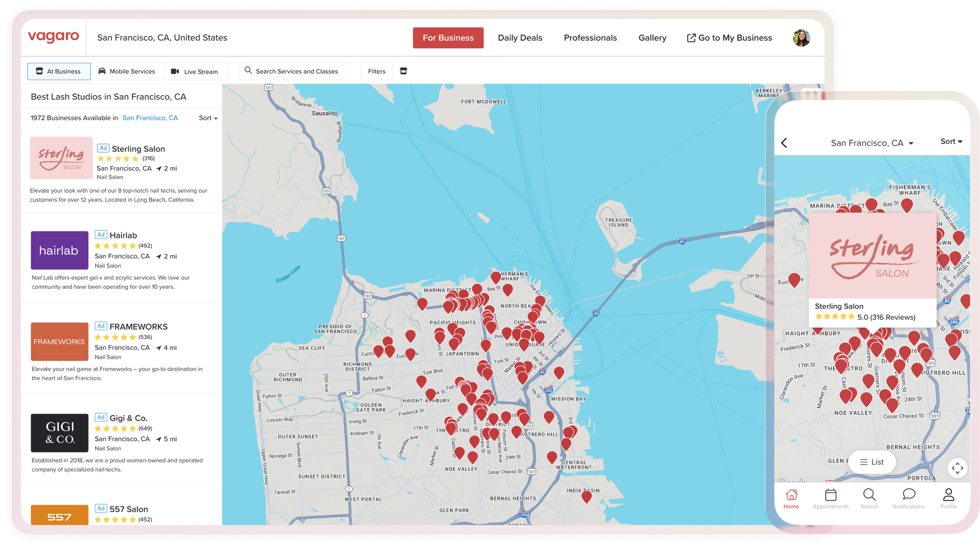Click the Sterling Salon logo thumbnail
980x548 pixels.
click(x=61, y=158)
